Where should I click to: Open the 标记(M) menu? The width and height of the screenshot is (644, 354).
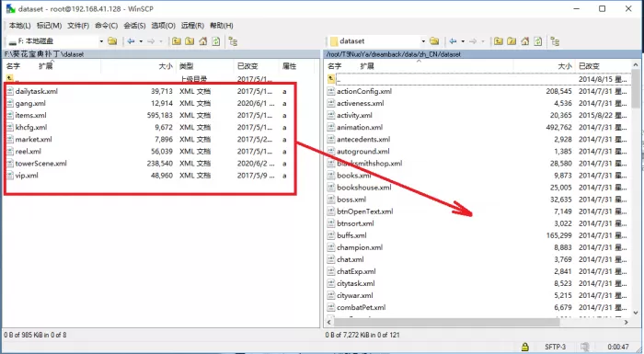click(x=49, y=26)
